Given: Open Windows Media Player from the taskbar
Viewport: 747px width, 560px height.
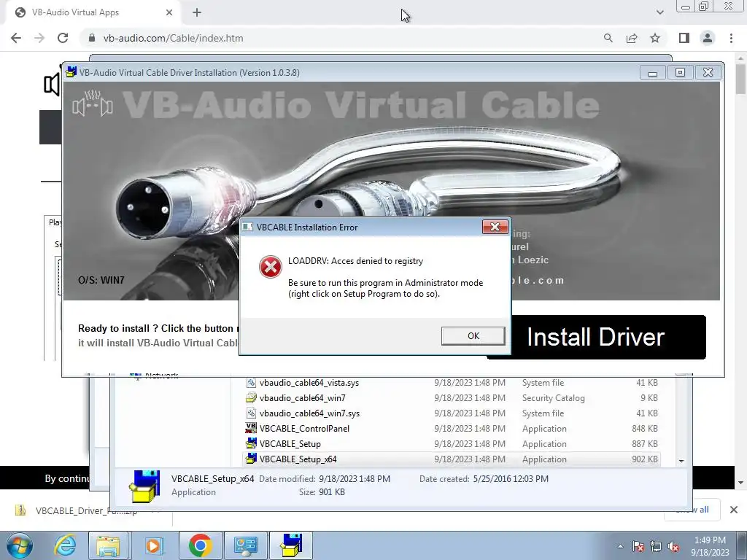Looking at the screenshot, I should [153, 545].
